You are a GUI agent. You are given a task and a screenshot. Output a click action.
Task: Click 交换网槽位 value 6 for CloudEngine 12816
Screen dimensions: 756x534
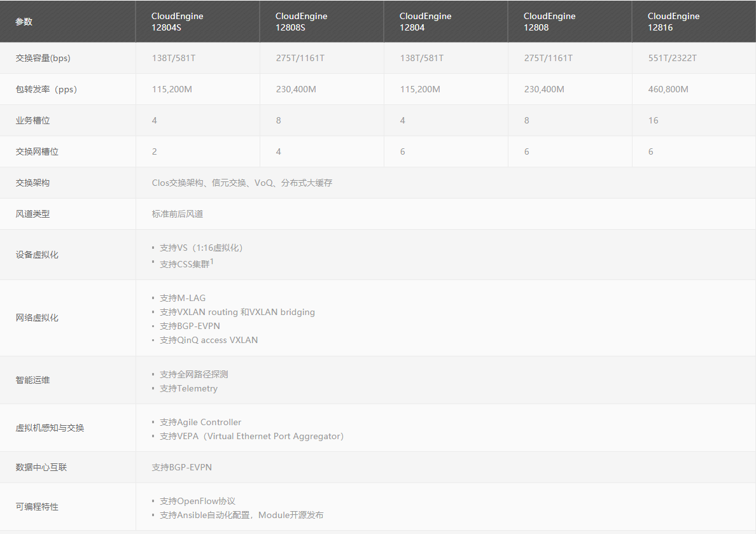coord(650,151)
